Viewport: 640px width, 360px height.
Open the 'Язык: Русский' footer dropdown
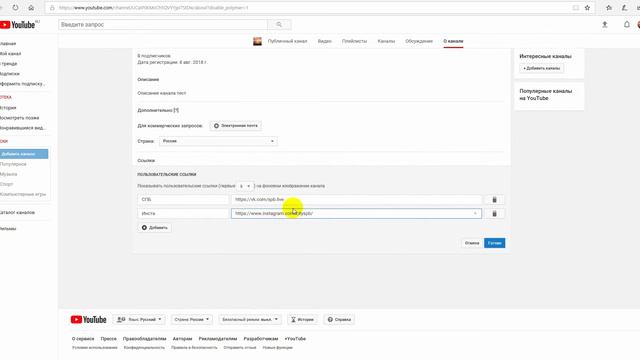(139, 320)
